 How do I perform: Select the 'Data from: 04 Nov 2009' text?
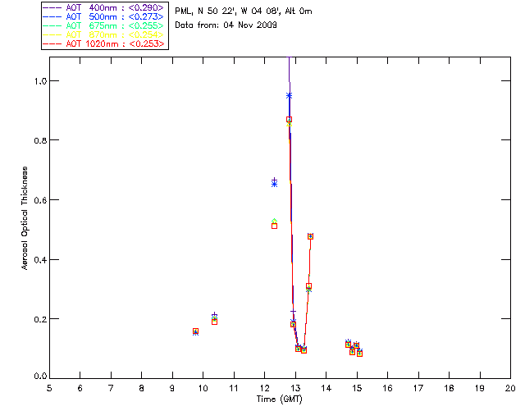pos(226,25)
